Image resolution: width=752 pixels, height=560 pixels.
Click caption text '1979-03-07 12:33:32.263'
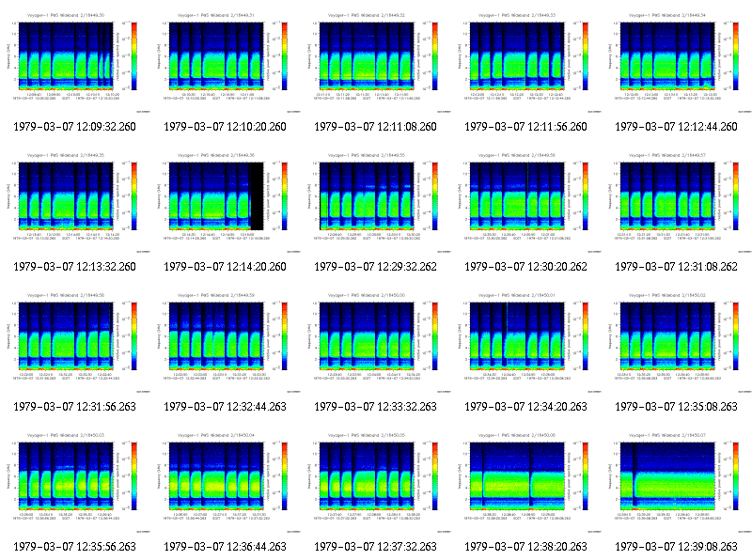375,407
